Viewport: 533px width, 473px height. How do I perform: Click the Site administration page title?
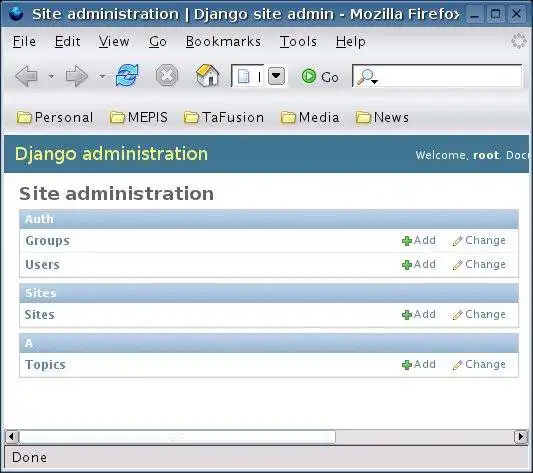[x=117, y=193]
